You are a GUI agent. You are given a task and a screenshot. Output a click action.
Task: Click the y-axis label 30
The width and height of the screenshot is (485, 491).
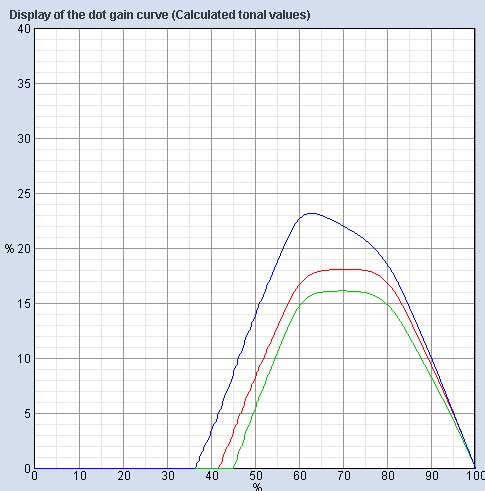tap(24, 139)
